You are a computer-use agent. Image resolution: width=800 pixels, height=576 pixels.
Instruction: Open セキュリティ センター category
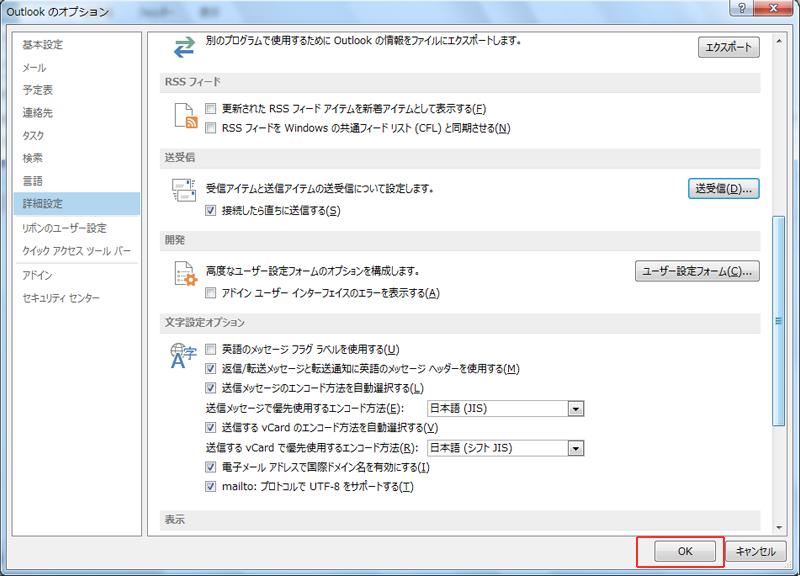coord(77,298)
